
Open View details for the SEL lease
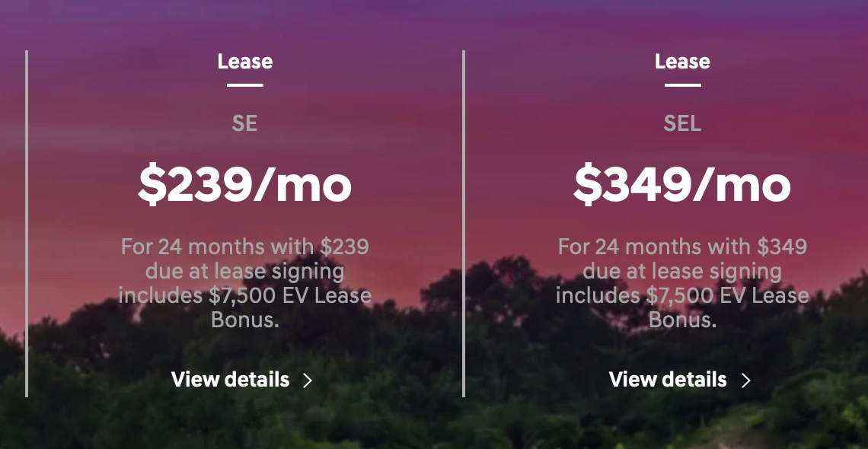coord(668,380)
